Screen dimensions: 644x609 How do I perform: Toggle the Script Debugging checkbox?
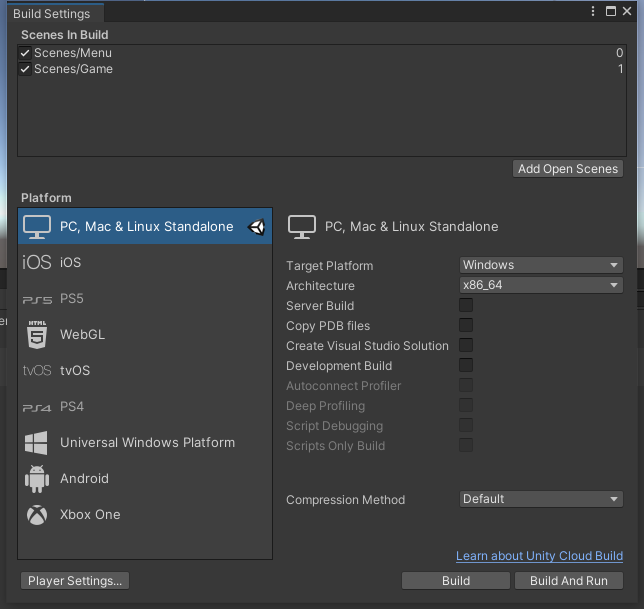[x=466, y=425]
